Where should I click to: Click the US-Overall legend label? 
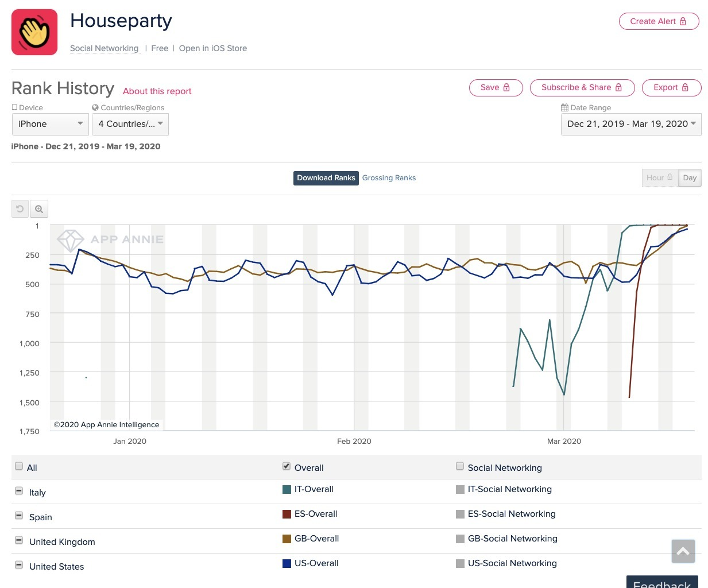tap(316, 563)
